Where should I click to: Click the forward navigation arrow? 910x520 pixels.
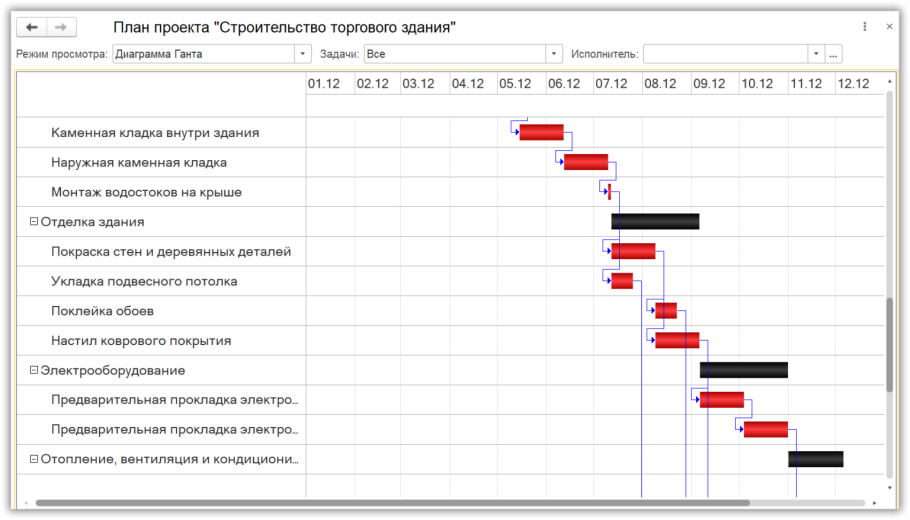tap(62, 27)
